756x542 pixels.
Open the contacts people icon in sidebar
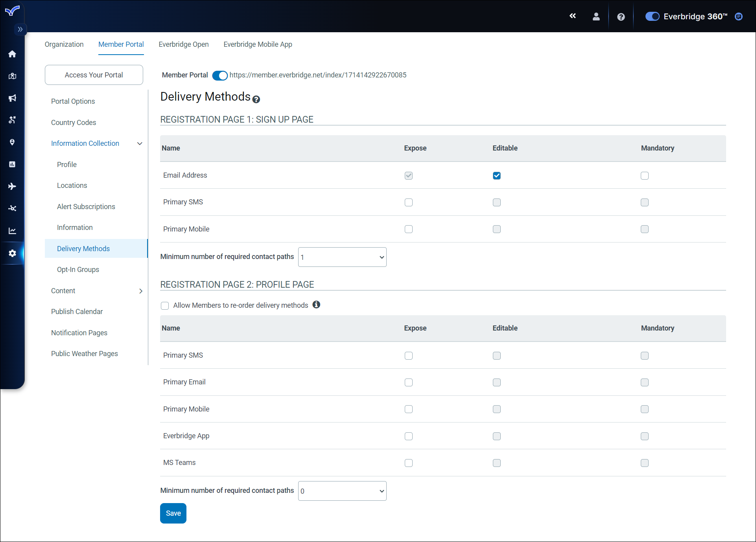click(x=12, y=120)
